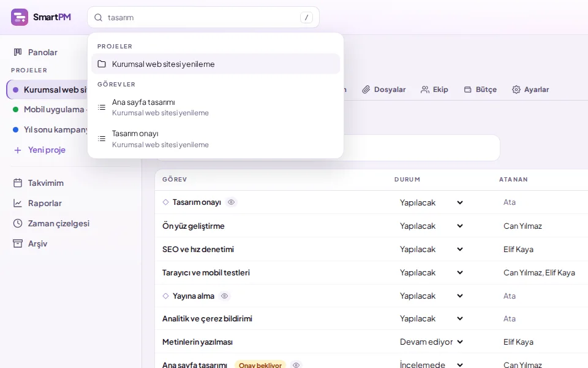Click Can Yılmaz, Elif Kaya assignee cell
This screenshot has height=368, width=588.
pyautogui.click(x=539, y=272)
